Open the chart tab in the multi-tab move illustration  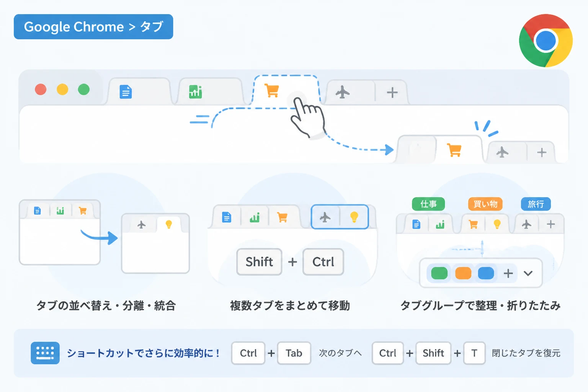pyautogui.click(x=255, y=217)
